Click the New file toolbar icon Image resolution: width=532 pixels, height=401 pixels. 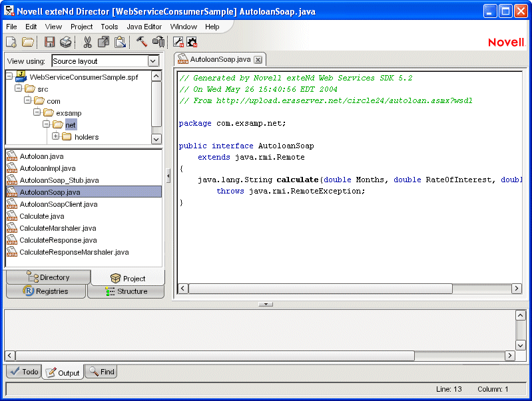tap(11, 42)
